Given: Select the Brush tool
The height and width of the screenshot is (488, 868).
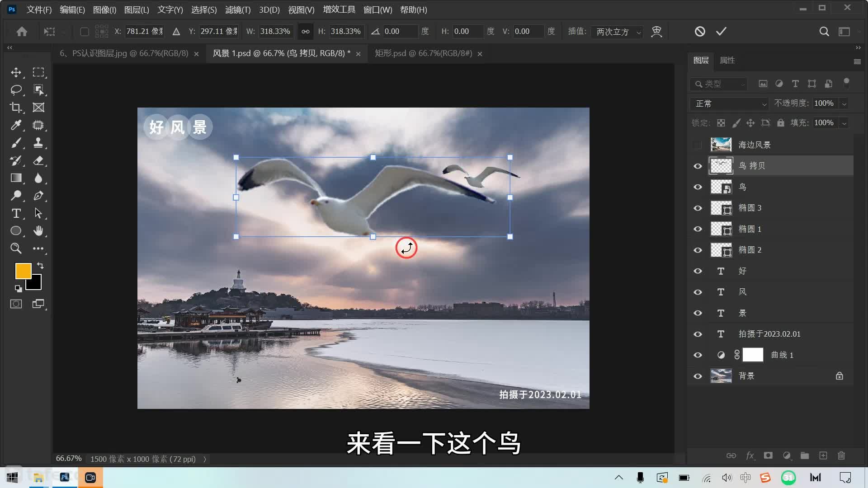Looking at the screenshot, I should (16, 143).
